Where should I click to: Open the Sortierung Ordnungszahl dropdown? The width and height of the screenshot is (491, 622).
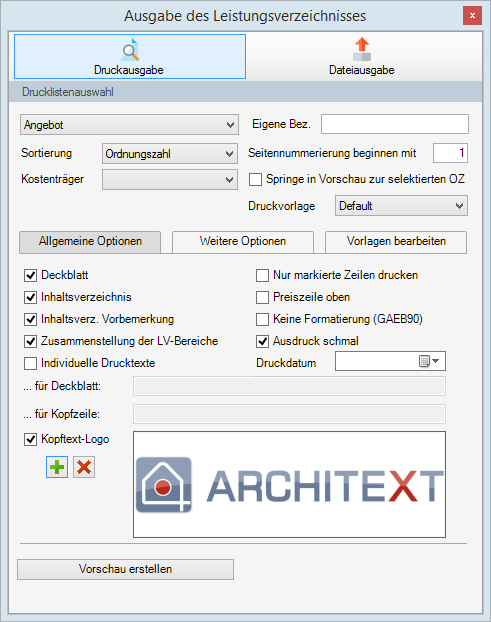point(170,154)
